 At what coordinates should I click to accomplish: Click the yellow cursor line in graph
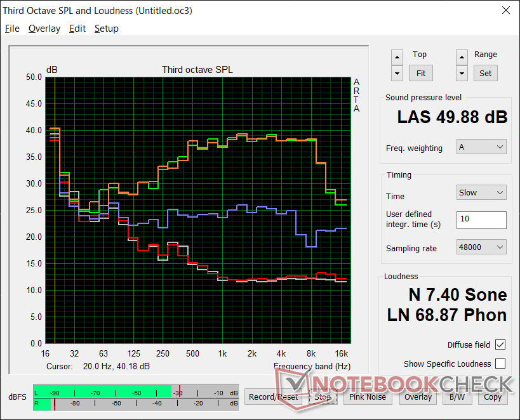pyautogui.click(x=55, y=210)
